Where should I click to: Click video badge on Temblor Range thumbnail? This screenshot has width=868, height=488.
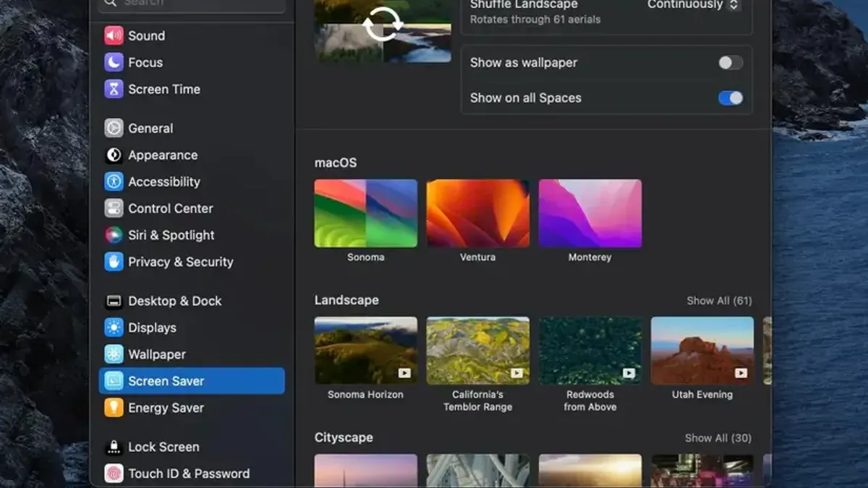[x=516, y=373]
